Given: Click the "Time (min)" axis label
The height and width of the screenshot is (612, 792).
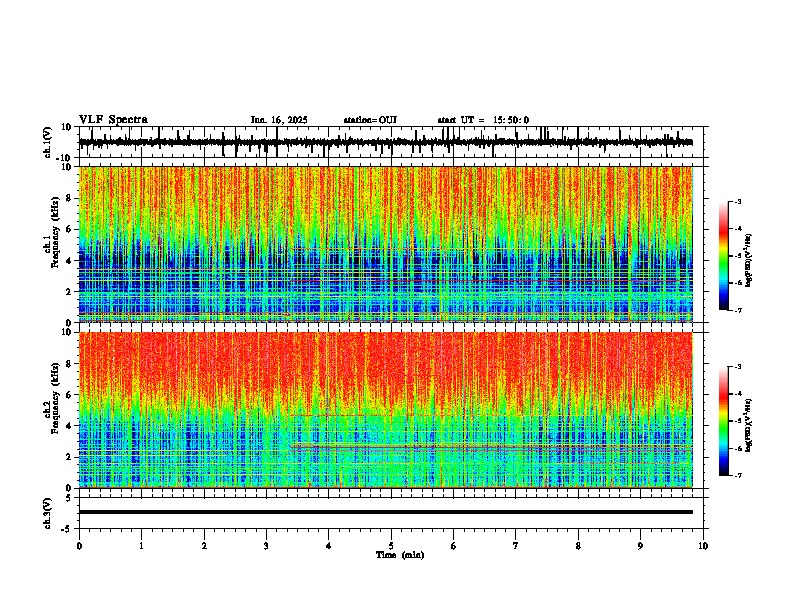Looking at the screenshot, I should [x=400, y=555].
